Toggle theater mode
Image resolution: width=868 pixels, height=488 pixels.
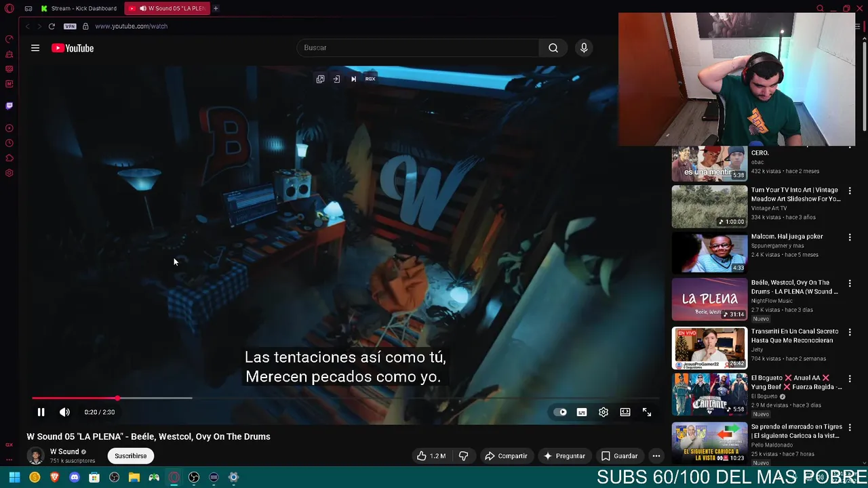point(625,412)
